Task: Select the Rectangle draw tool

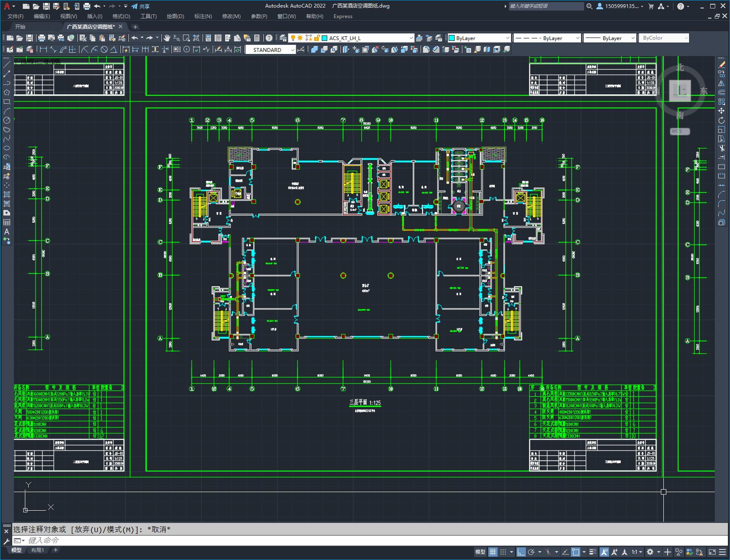Action: point(7,102)
